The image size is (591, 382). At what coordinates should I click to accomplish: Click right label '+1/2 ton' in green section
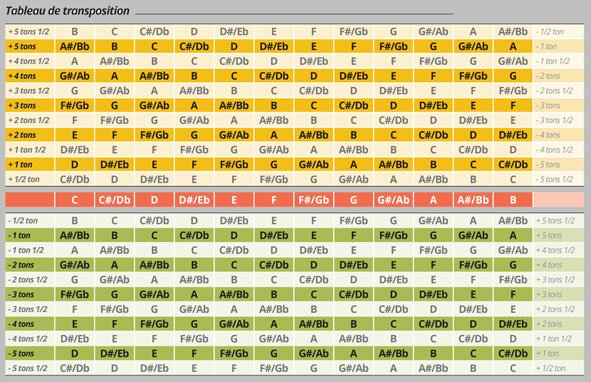[551, 368]
